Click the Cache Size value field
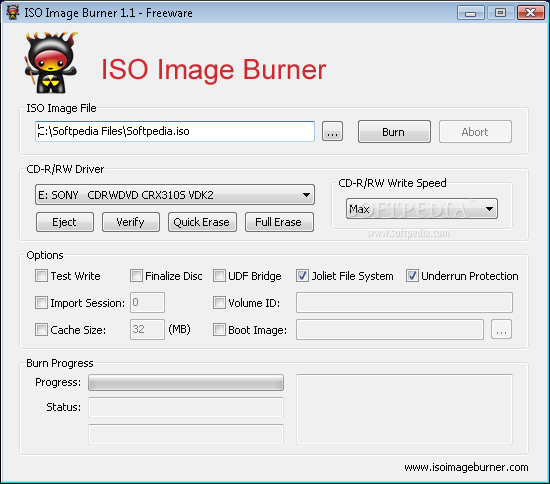Viewport: 550px width, 484px height. [147, 329]
